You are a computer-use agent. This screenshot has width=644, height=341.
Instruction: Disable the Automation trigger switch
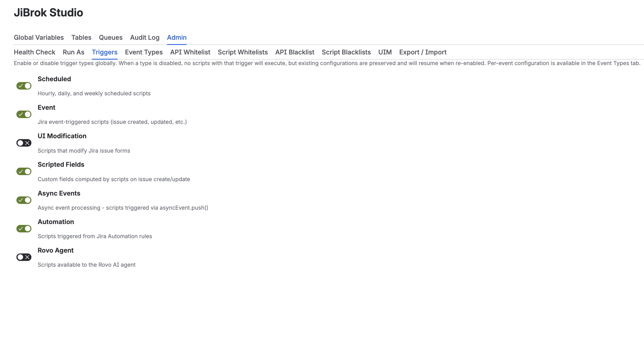24,228
